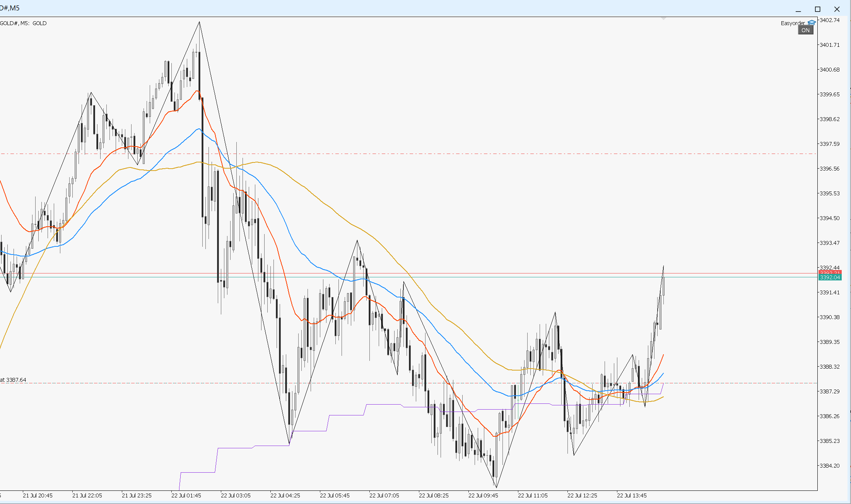
Task: Click the 3399.65 price scale label
Action: coord(830,94)
